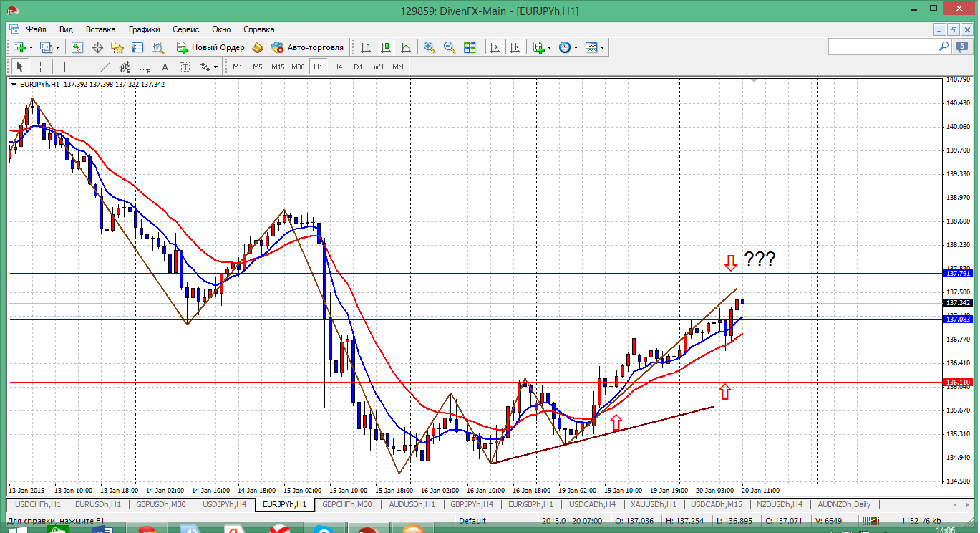
Task: Tile chart windows with grid icon
Action: 470,47
